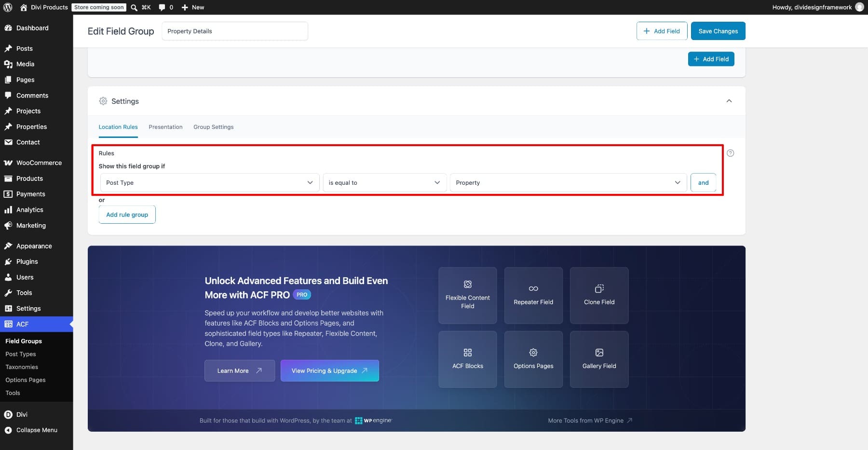Click the 'and' rule button
Viewport: 868px width, 450px height.
point(703,183)
